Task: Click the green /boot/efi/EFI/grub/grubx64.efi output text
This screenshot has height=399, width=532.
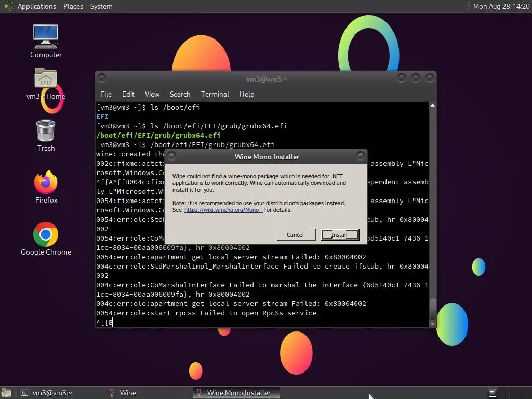Action: point(158,136)
